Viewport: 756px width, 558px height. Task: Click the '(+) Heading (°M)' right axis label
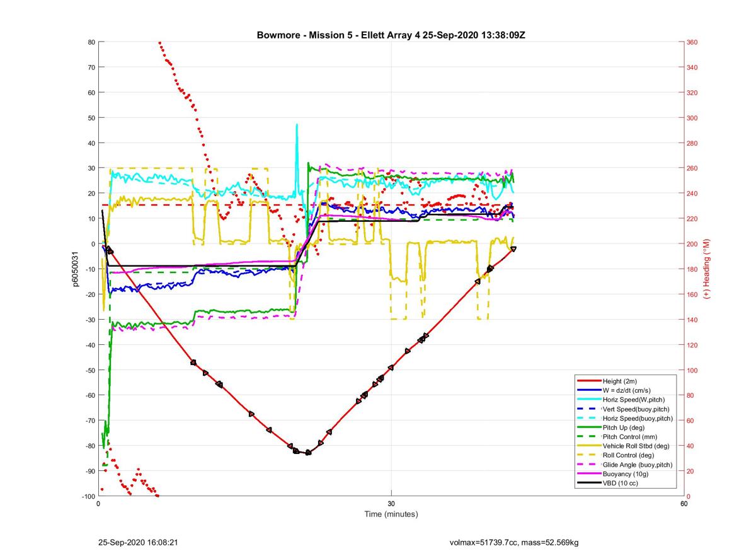click(x=707, y=269)
